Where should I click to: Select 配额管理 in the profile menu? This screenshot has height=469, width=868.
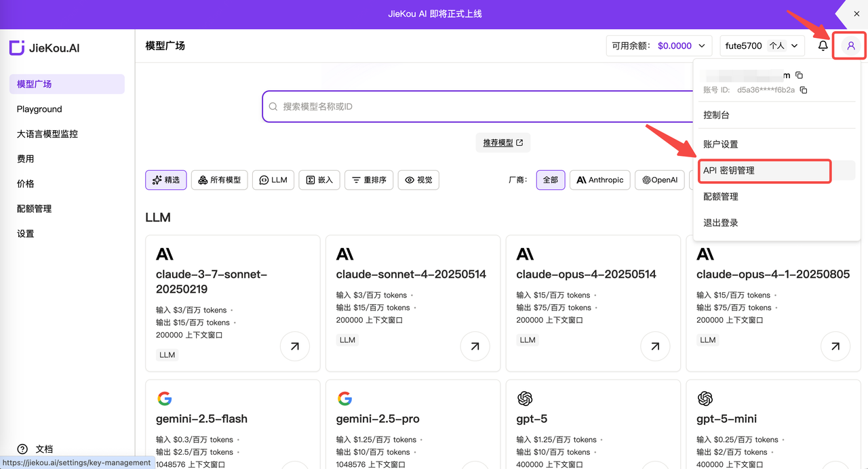[776, 197]
